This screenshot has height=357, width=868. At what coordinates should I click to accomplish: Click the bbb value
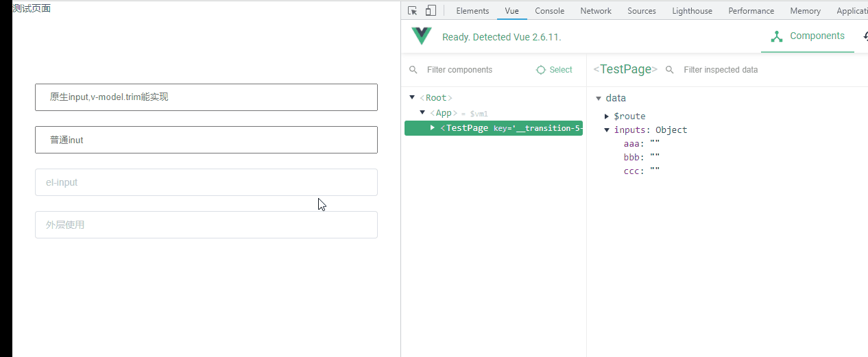pyautogui.click(x=655, y=158)
